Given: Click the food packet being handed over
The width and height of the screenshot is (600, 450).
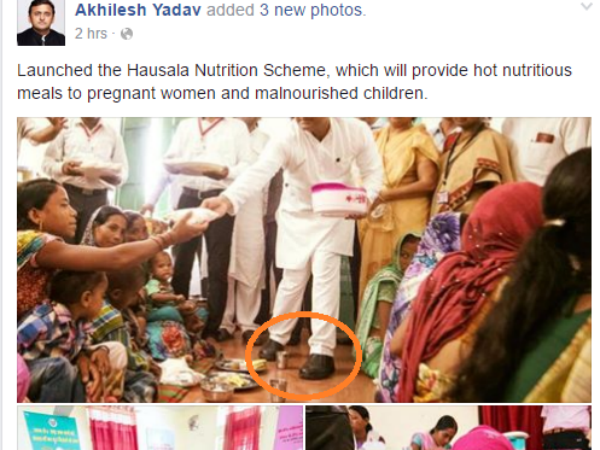Looking at the screenshot, I should (195, 216).
